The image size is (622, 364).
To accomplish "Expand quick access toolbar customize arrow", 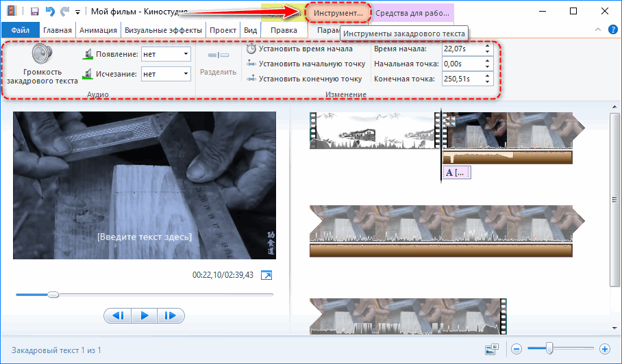I will [x=77, y=12].
